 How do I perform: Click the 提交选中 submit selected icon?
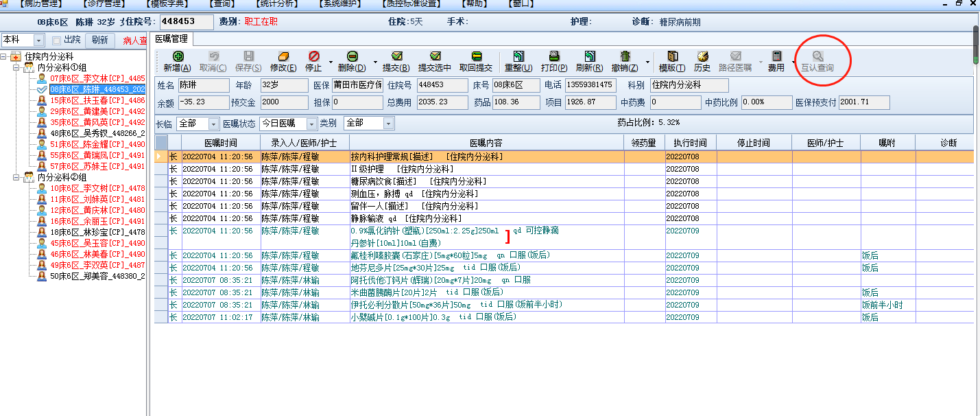click(435, 56)
